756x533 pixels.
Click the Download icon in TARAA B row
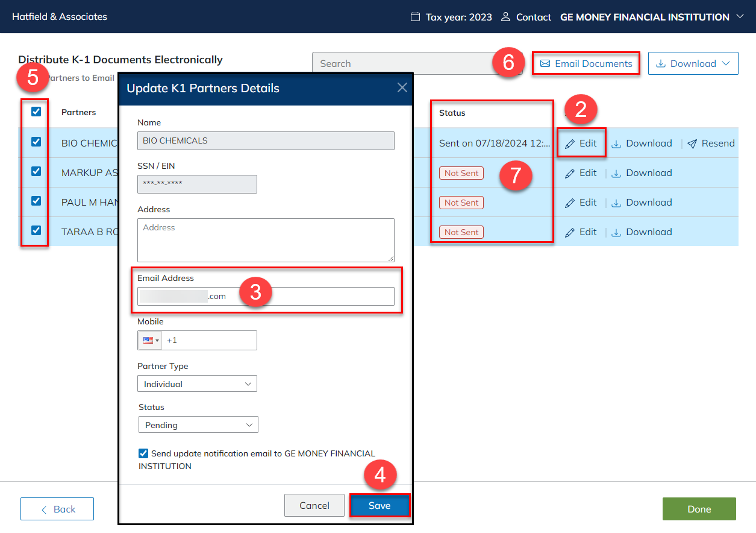coord(616,232)
